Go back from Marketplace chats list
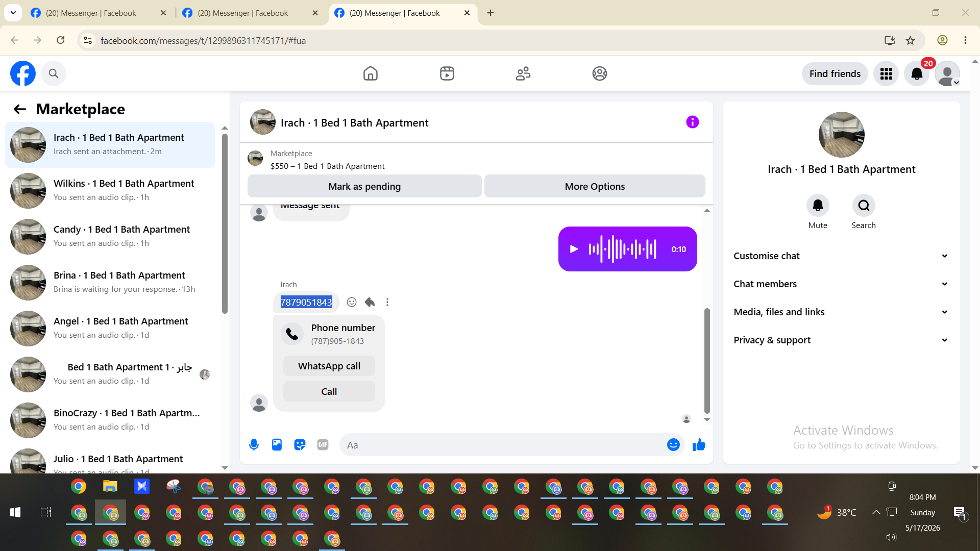Screen dimensions: 980x551 click(x=20, y=109)
